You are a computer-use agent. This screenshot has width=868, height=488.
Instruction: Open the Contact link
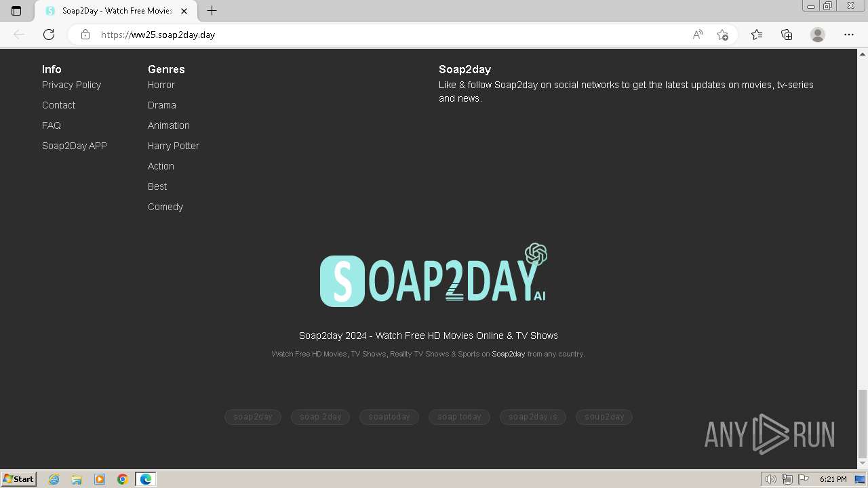58,105
